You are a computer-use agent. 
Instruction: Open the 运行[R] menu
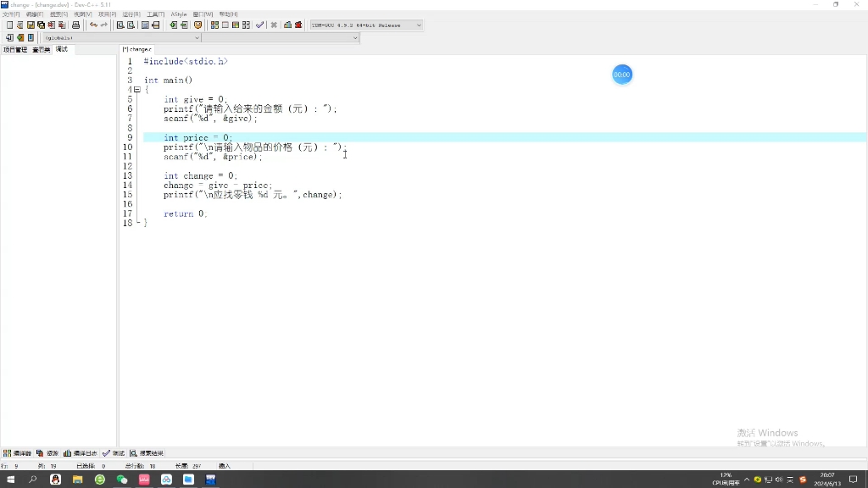[131, 14]
